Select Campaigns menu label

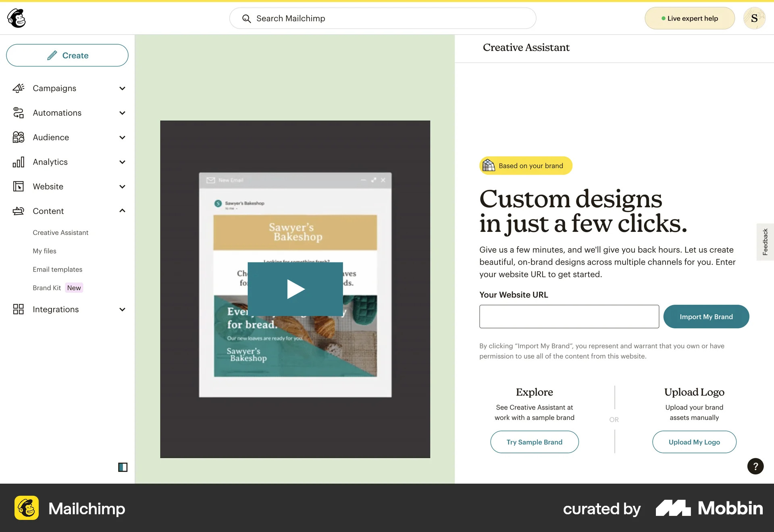pyautogui.click(x=54, y=88)
